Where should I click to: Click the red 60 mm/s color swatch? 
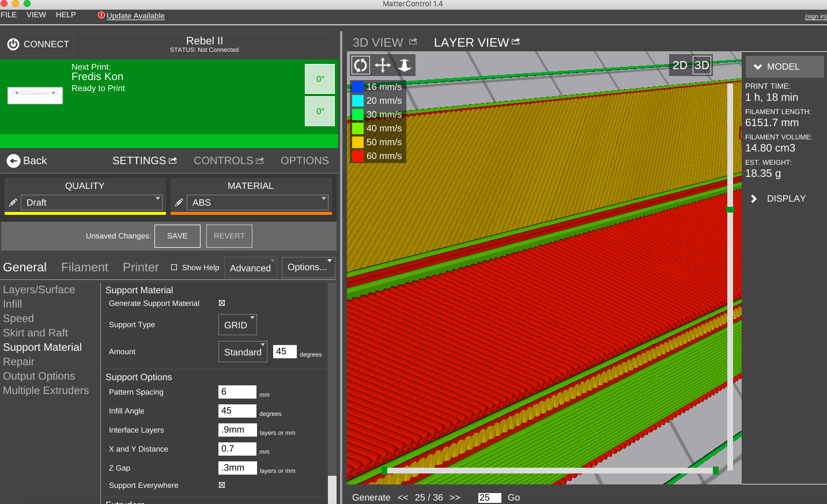point(358,156)
